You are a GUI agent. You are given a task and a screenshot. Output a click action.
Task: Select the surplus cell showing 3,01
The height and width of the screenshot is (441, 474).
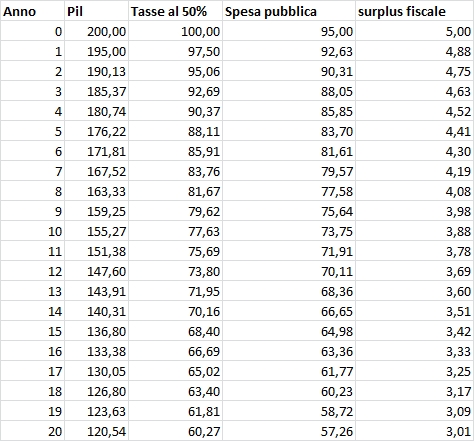click(x=414, y=431)
